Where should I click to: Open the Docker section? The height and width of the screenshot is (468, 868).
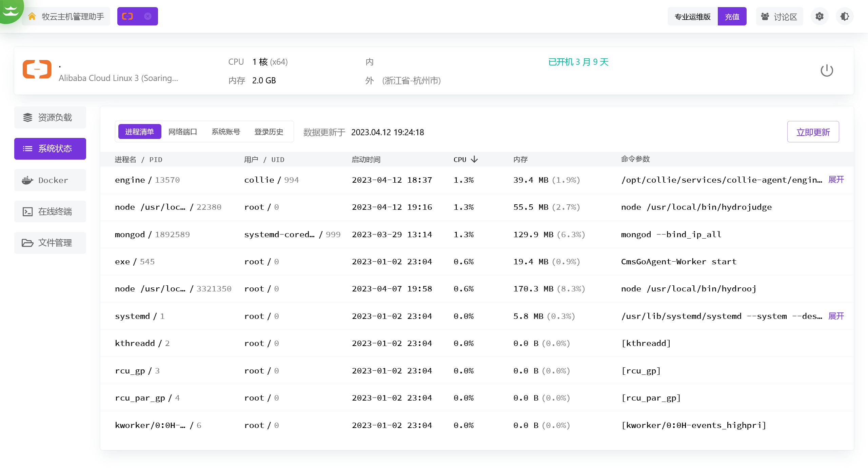pos(50,180)
